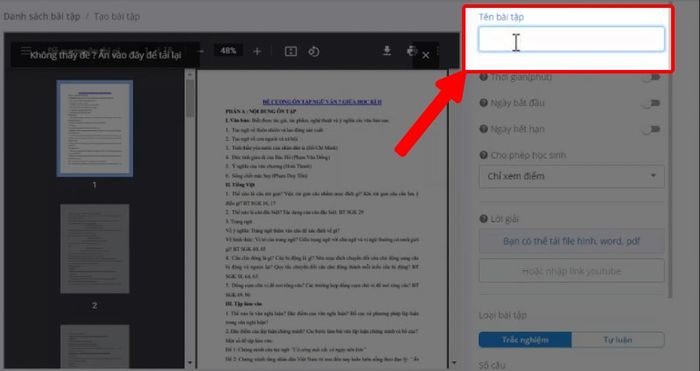Toggle the Ngày hết hạn switch
Screen dimensions: 700x371
651,129
